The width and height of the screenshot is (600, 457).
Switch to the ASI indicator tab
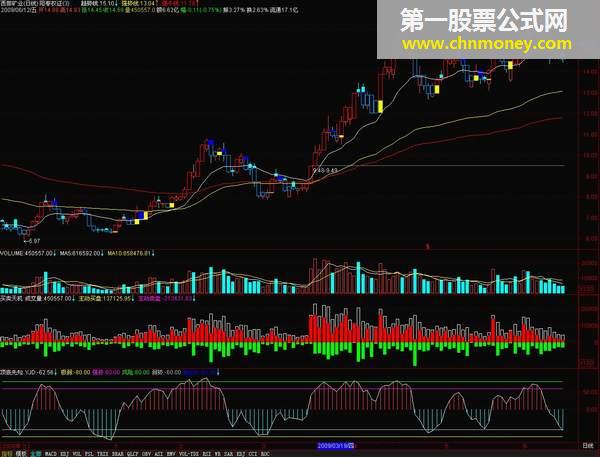(x=159, y=454)
